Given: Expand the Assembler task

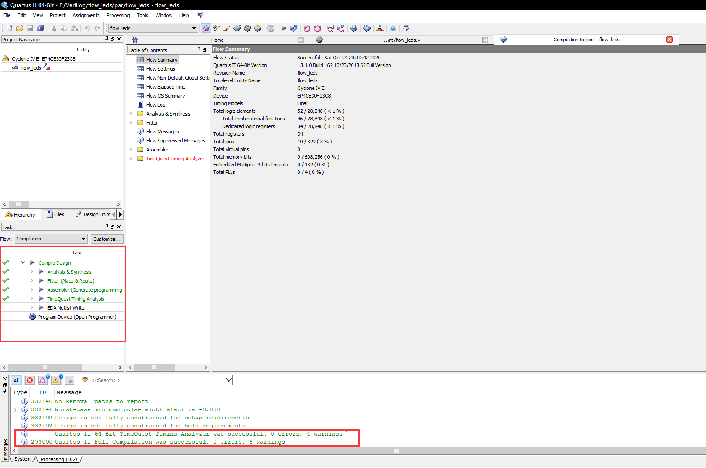Looking at the screenshot, I should (32, 290).
